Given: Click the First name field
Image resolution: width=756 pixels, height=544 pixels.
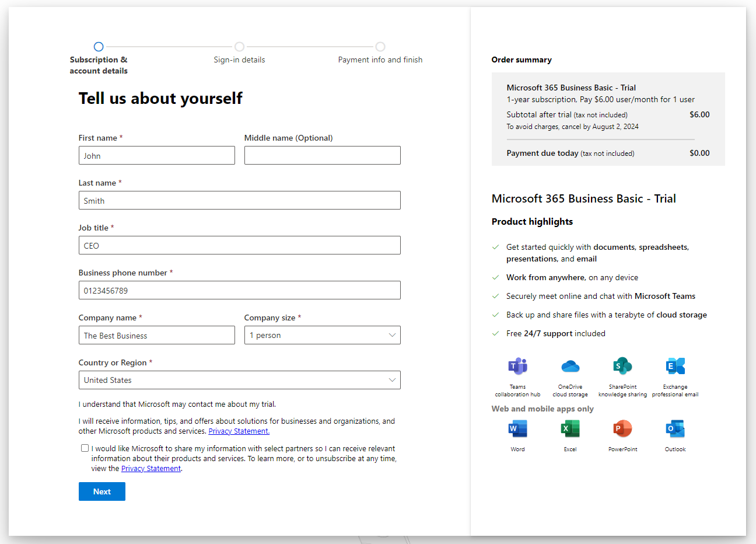Looking at the screenshot, I should 157,155.
